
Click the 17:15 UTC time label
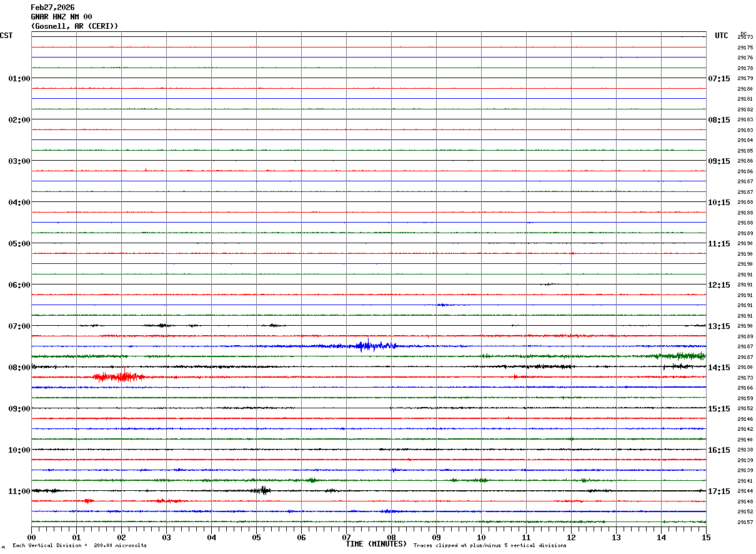click(719, 491)
